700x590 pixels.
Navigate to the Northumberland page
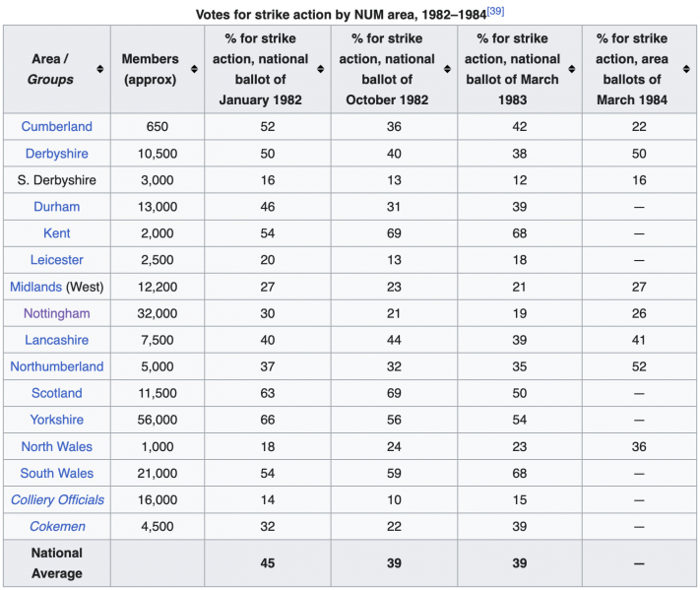coord(57,366)
